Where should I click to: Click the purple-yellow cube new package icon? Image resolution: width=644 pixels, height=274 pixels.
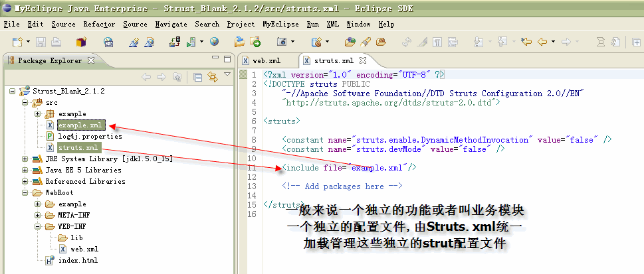(x=81, y=42)
